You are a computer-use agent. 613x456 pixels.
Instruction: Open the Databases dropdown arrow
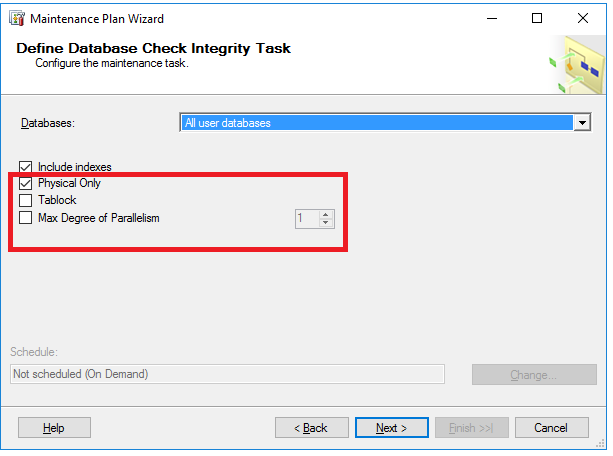580,123
